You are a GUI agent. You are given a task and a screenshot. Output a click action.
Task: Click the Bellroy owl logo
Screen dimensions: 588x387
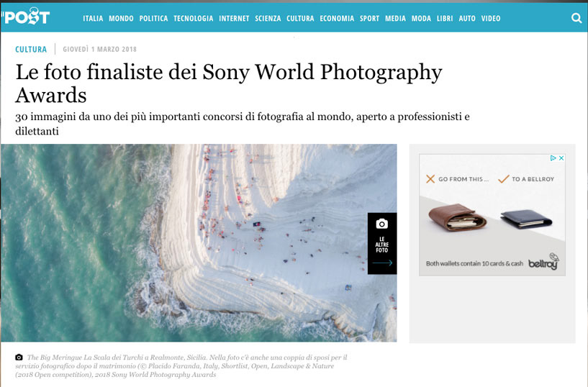click(x=543, y=262)
